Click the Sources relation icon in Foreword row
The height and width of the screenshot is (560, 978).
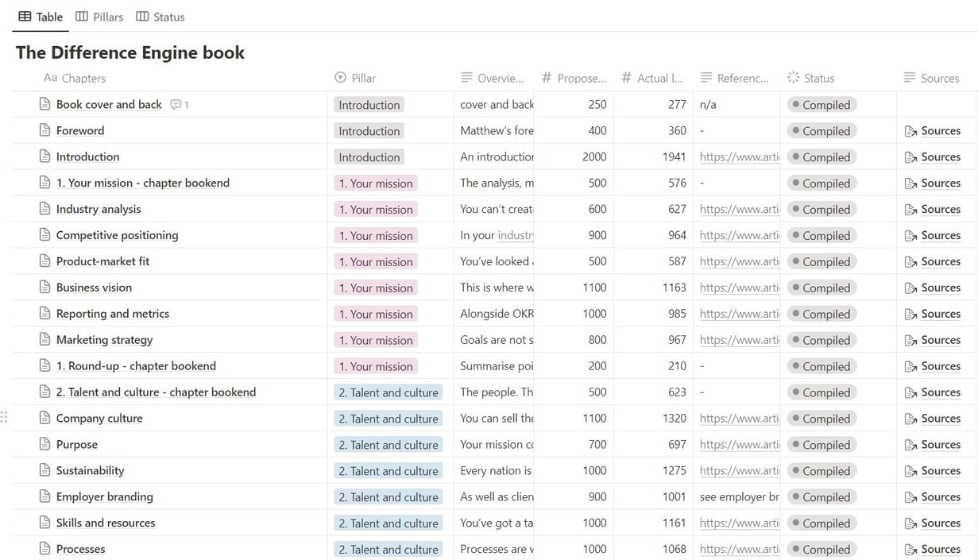[x=910, y=131]
